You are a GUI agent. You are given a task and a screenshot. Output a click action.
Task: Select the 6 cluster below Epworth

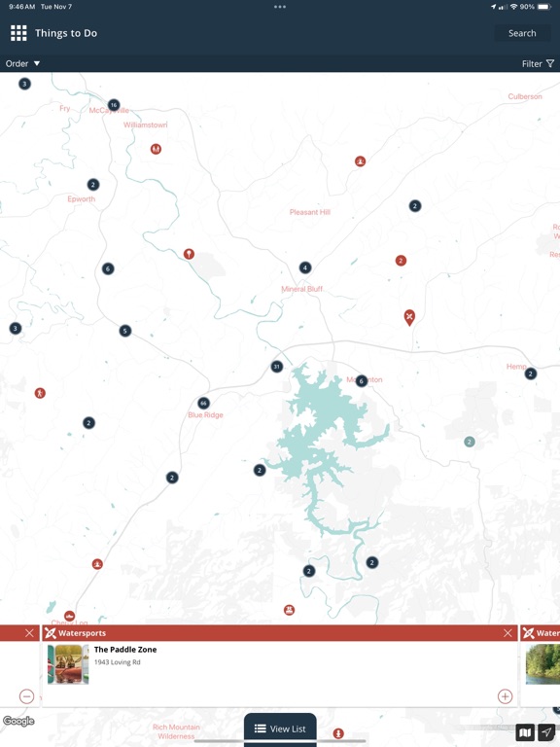coord(108,268)
